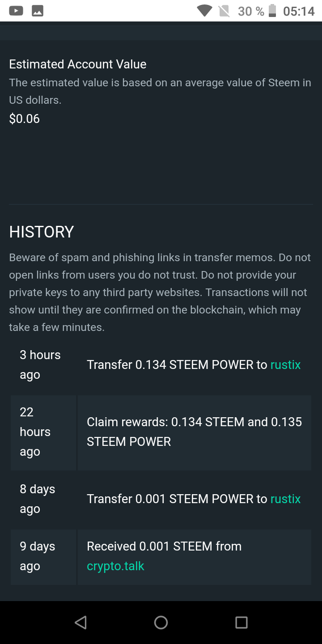Open the crypto.talk account link

point(115,566)
